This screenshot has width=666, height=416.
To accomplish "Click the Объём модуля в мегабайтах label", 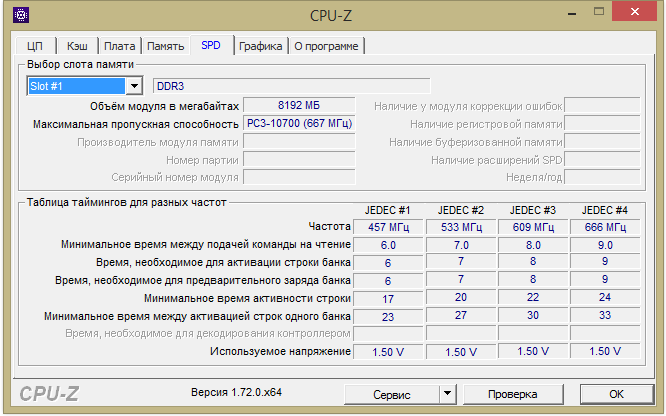I will 164,106.
